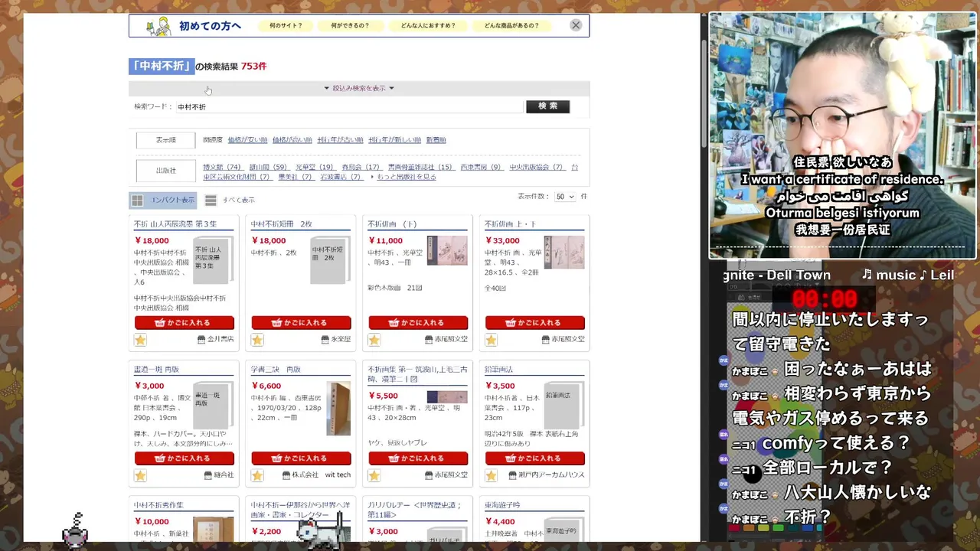Open the store link on 第3集 card
The width and height of the screenshot is (980, 551).
click(216, 339)
